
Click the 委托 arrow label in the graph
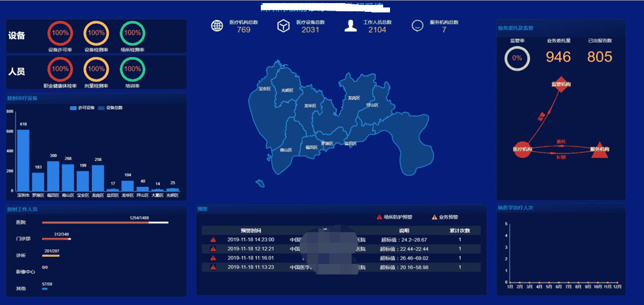click(561, 142)
